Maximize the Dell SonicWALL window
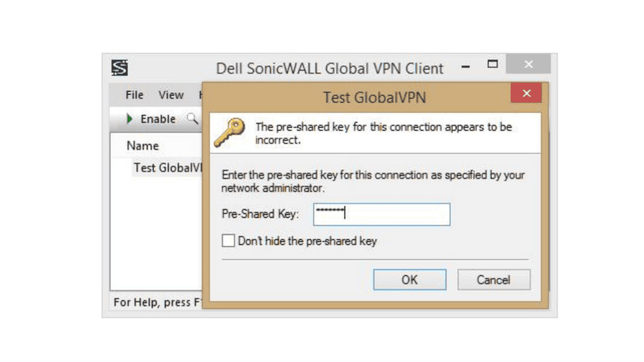644x362 pixels. tap(492, 64)
